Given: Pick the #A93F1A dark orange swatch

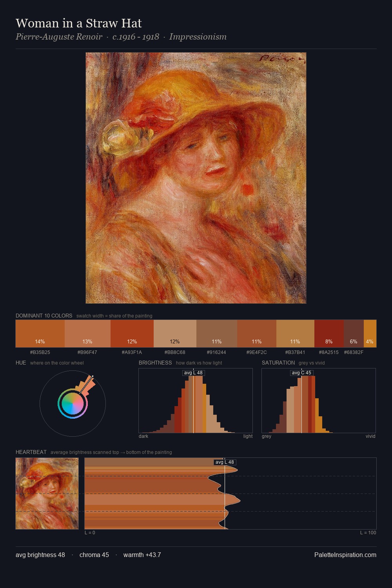Looking at the screenshot, I should pos(132,334).
